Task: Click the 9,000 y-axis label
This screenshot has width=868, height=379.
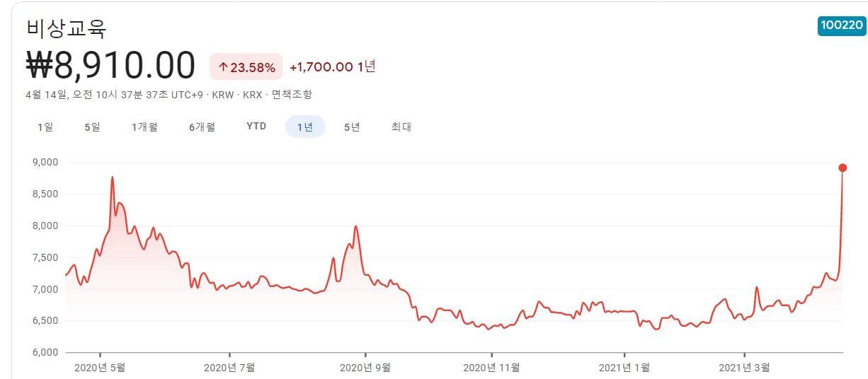Action: coord(44,162)
